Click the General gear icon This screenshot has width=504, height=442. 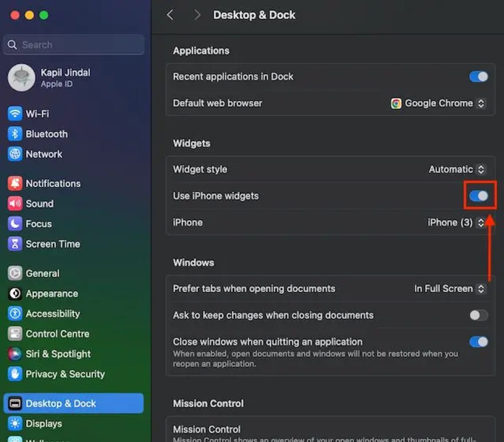click(x=15, y=273)
